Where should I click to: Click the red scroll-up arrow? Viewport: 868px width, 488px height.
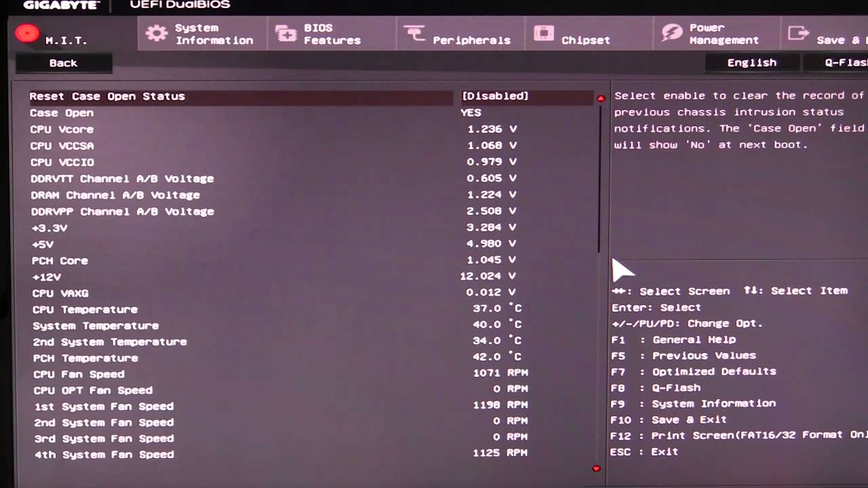point(600,98)
